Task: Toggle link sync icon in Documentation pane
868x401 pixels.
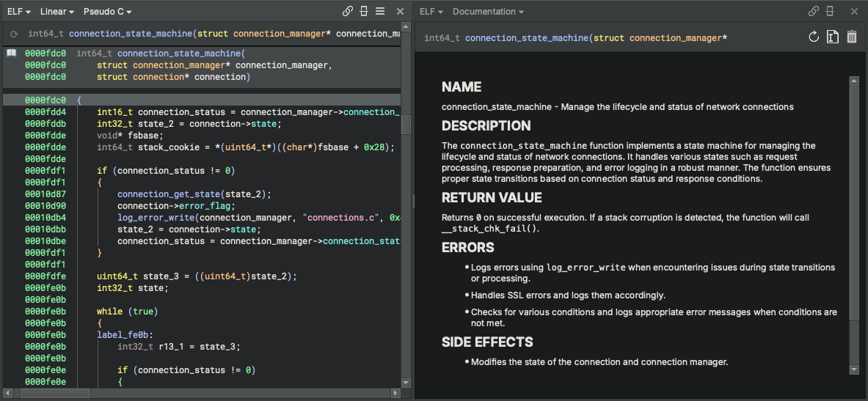Action: tap(813, 11)
